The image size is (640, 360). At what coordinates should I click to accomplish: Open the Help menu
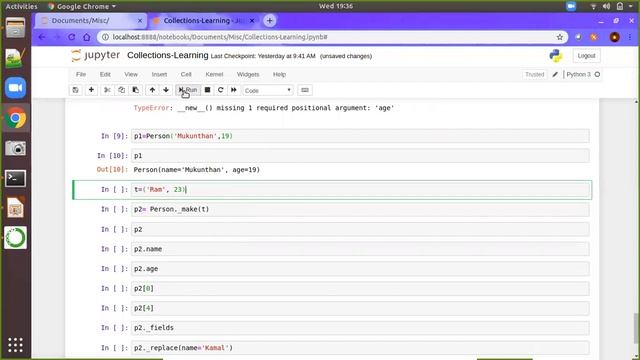pyautogui.click(x=279, y=74)
